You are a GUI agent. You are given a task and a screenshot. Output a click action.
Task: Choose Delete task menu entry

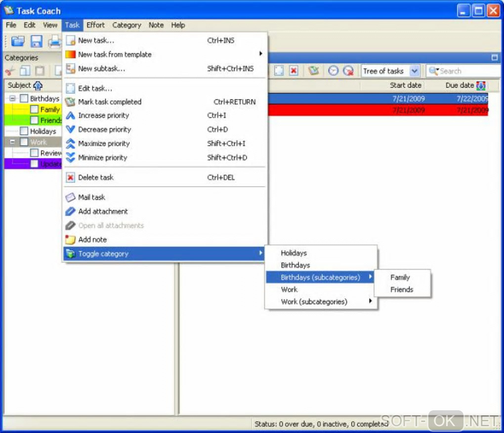(165, 177)
